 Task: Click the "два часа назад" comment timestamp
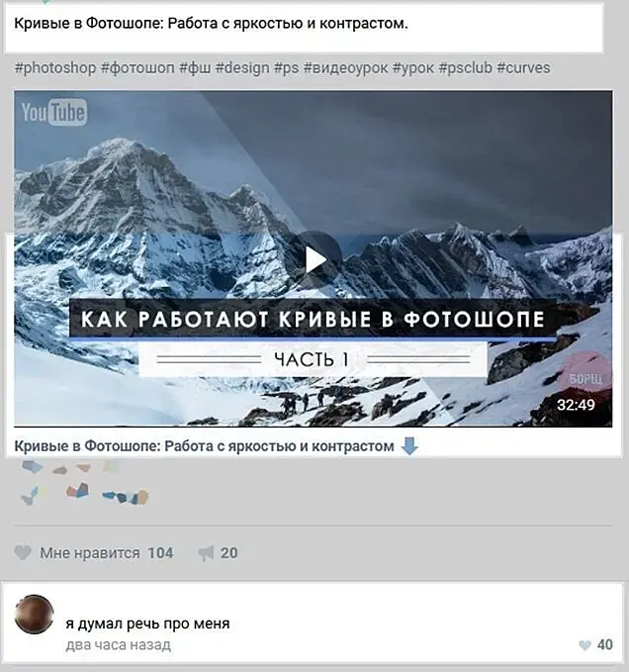(118, 645)
